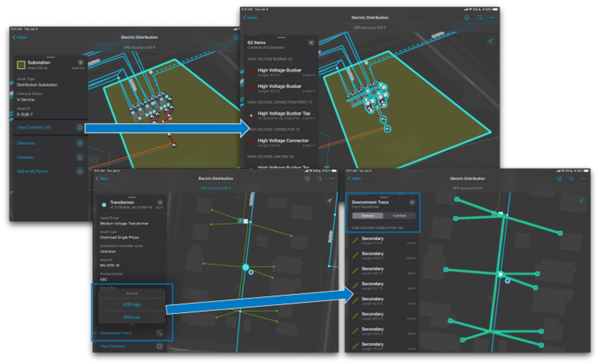600x364 pixels.
Task: Tap the location arrow above the 62 Items map
Action: (x=490, y=41)
